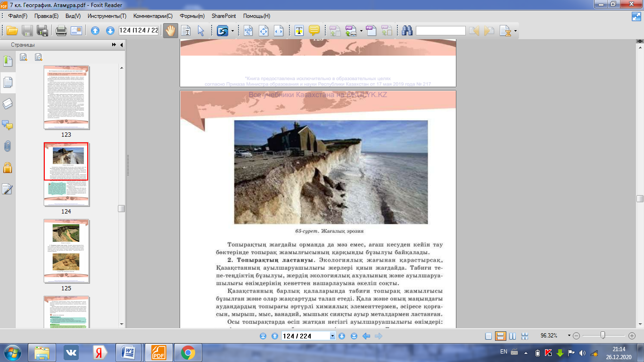Viewport: 644px width, 362px height.
Task: Open a PDF file with the folder icon
Action: (x=12, y=31)
